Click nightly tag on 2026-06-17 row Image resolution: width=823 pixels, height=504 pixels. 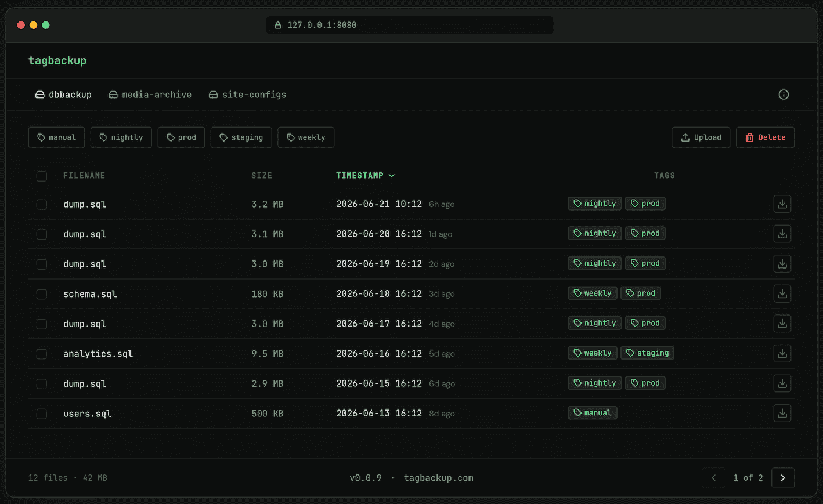595,323
